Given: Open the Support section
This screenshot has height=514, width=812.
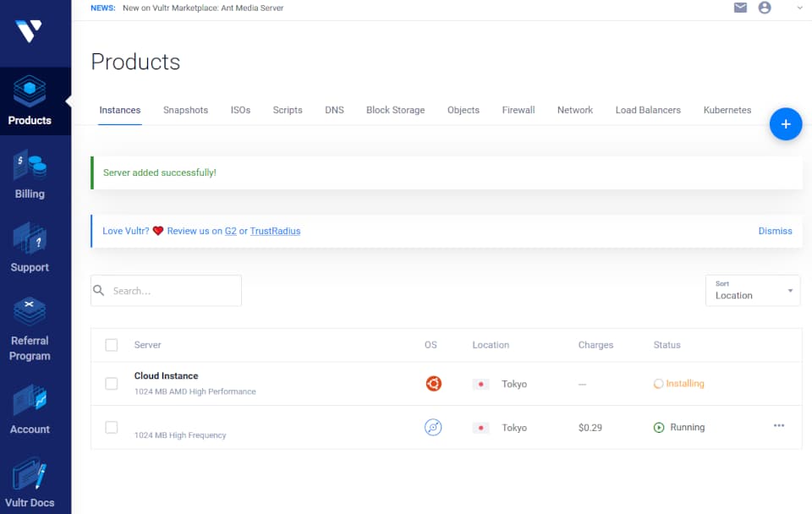Looking at the screenshot, I should [30, 249].
